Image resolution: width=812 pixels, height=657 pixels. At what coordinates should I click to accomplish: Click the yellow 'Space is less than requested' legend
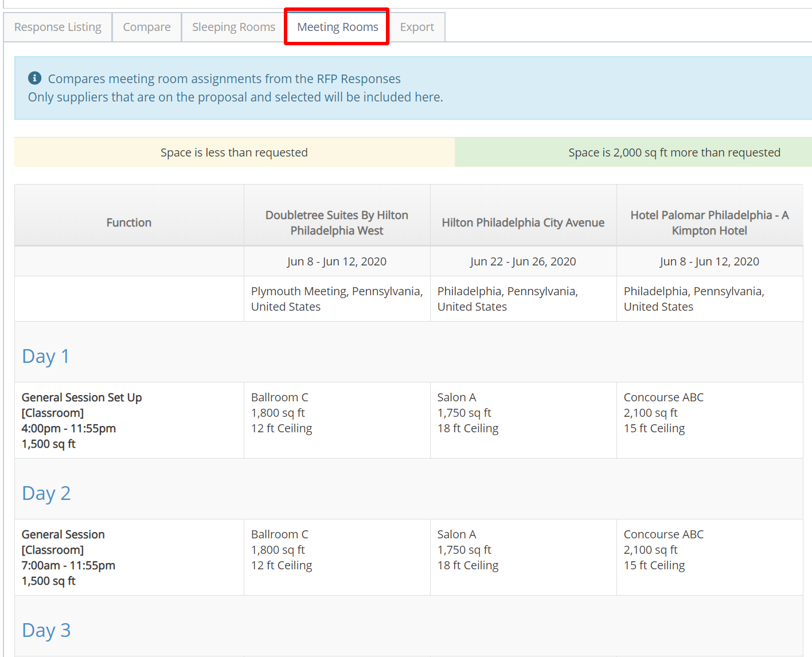(234, 152)
